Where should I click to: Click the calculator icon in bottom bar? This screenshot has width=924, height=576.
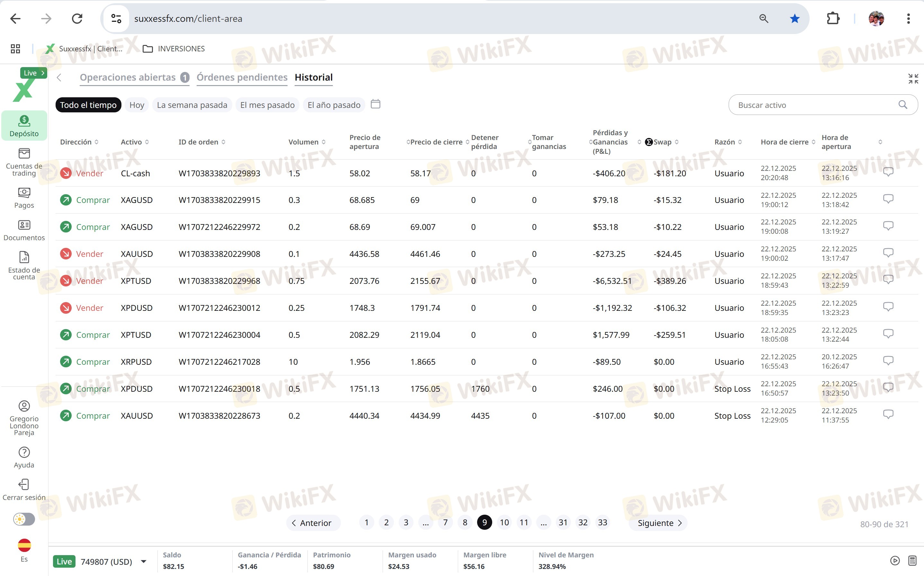912,560
